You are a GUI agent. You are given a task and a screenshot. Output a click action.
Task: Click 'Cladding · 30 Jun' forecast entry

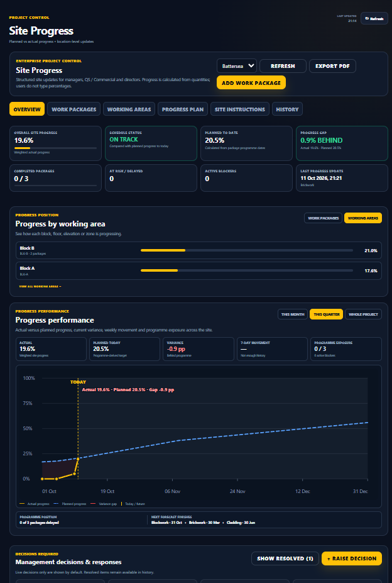pos(241,523)
